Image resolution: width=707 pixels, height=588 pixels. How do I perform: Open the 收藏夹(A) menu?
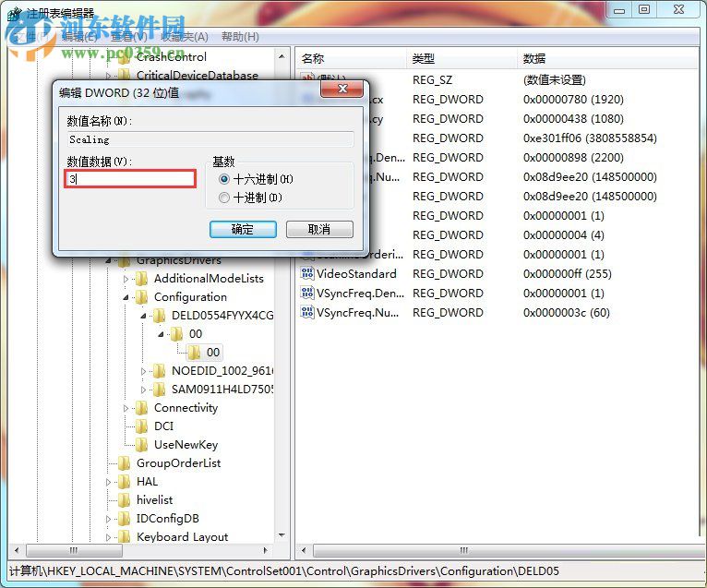click(185, 37)
